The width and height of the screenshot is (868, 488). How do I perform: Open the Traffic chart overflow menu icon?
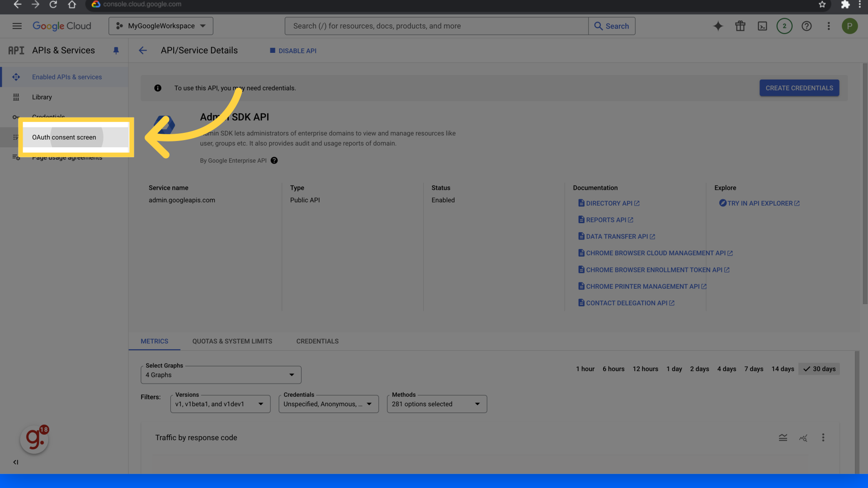823,437
